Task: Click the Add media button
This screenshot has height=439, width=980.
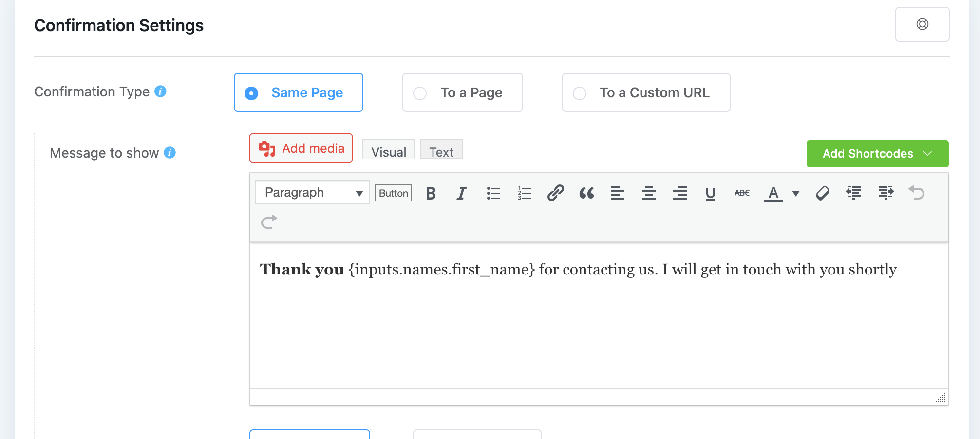Action: tap(301, 148)
